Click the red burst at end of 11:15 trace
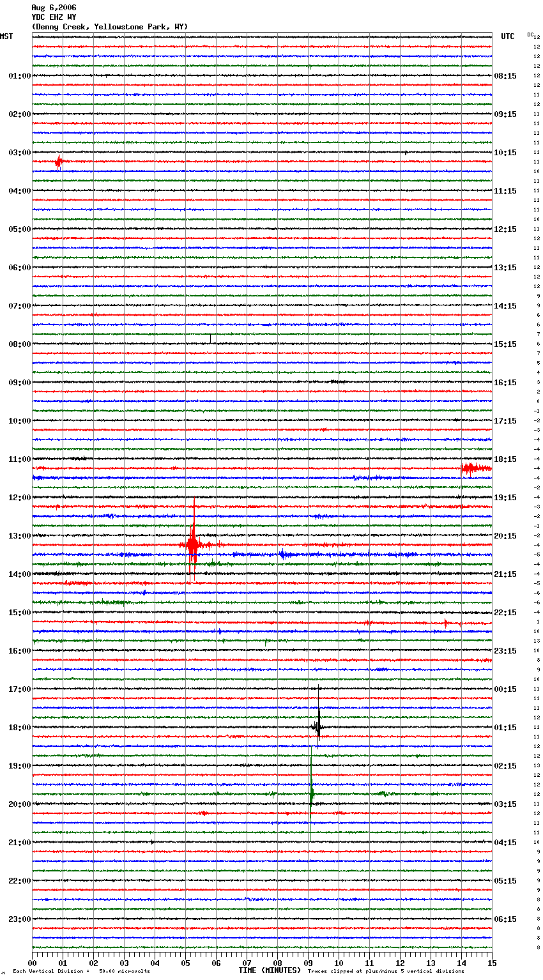The image size is (543, 980). (x=476, y=469)
